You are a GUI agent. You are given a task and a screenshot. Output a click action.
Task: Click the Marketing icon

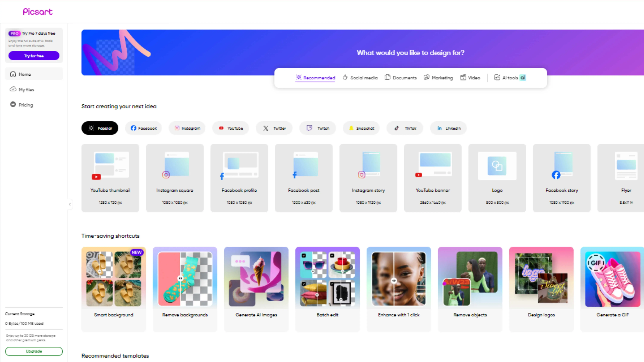coord(427,77)
